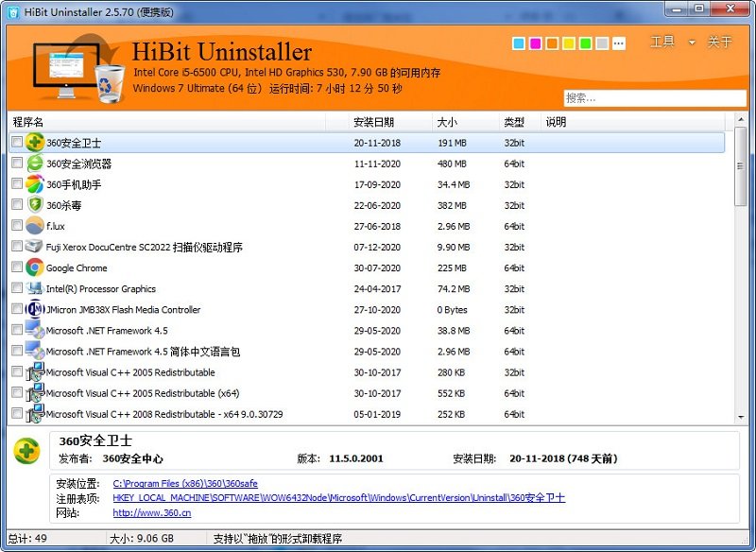Click the 说明 column header
756x552 pixels.
pos(632,122)
